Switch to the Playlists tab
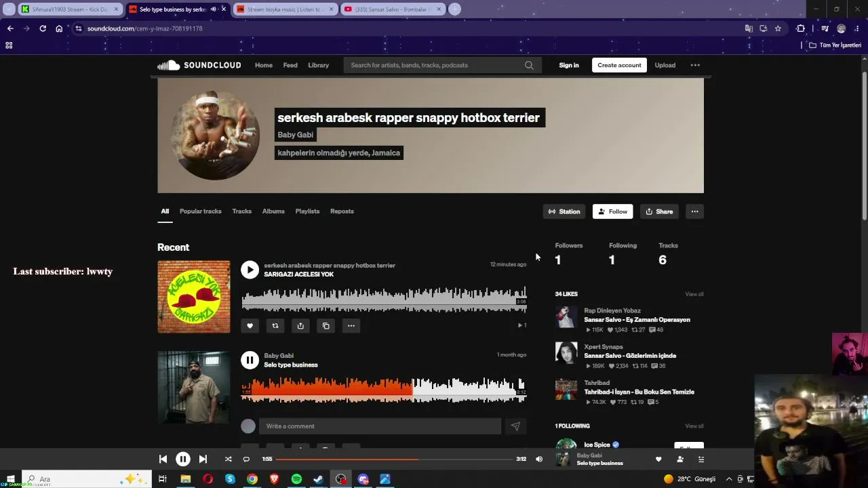Viewport: 868px width, 488px height. click(x=307, y=211)
